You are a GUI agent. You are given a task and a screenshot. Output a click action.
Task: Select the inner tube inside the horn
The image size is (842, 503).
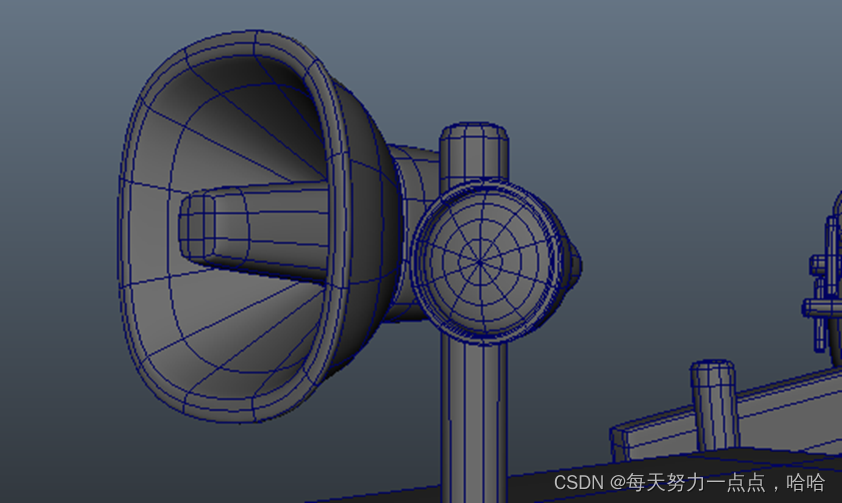(253, 232)
